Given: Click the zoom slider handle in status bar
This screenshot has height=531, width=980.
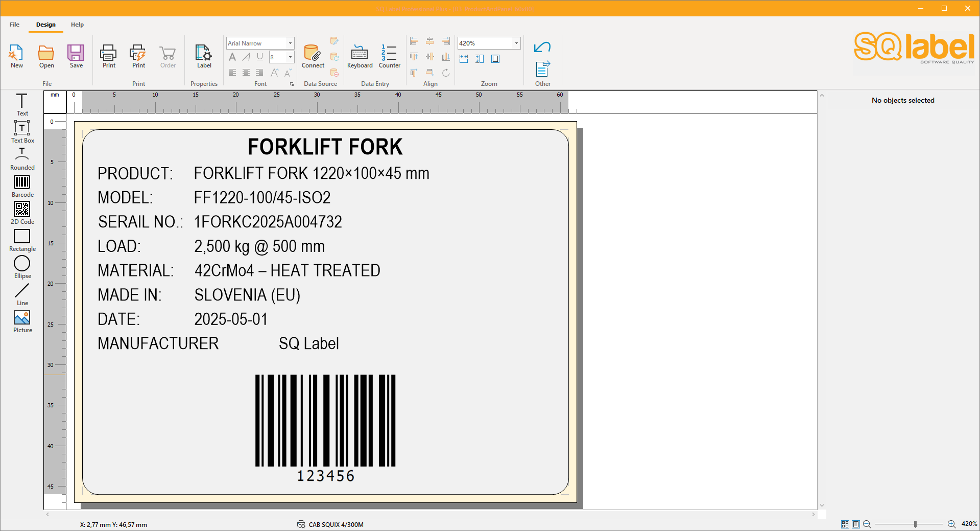Looking at the screenshot, I should pos(915,524).
